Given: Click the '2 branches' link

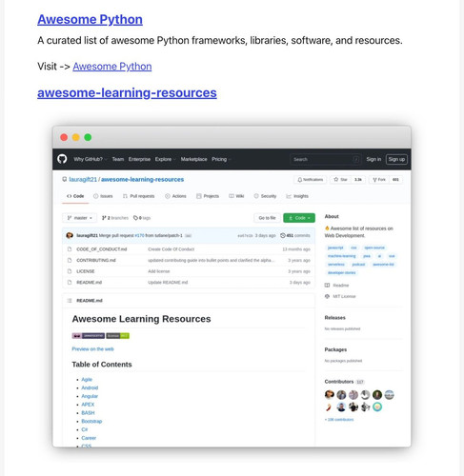Looking at the screenshot, I should pos(115,218).
